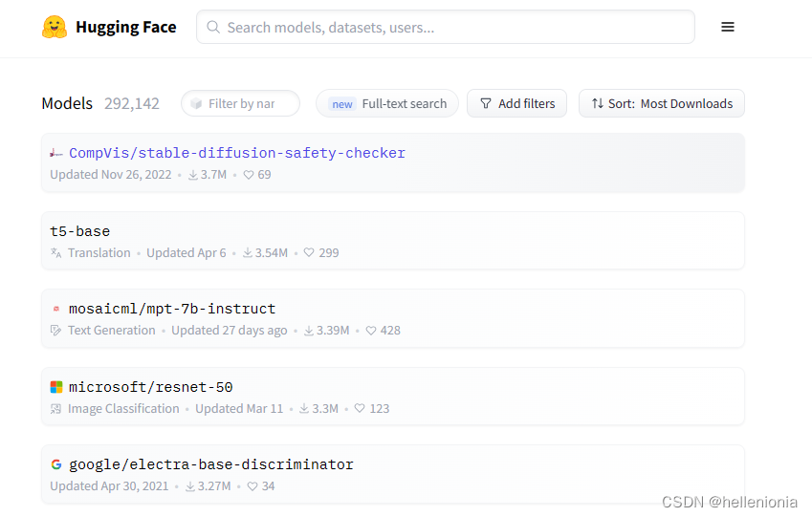
Task: Click the Text Generation task icon
Action: coord(55,331)
